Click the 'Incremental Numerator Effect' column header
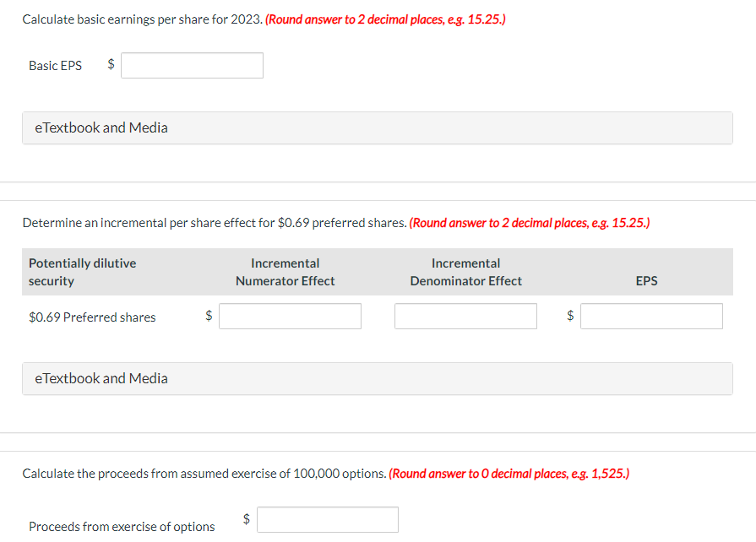This screenshot has width=756, height=542. pos(285,272)
